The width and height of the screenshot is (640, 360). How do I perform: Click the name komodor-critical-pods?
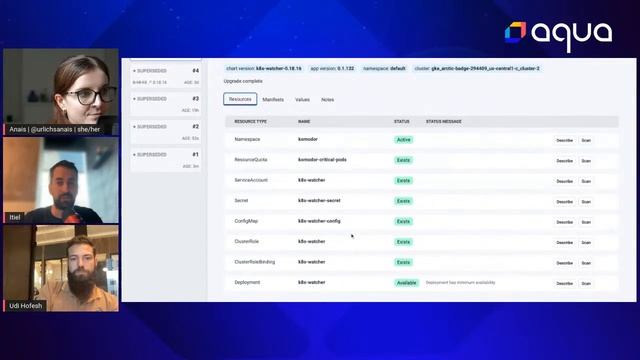pos(322,160)
